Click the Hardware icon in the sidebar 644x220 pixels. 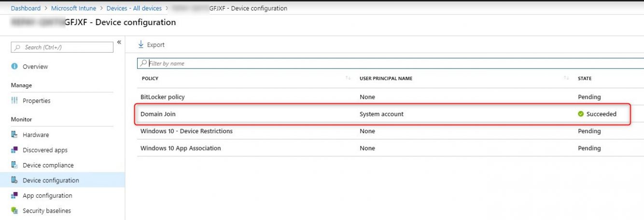[14, 135]
